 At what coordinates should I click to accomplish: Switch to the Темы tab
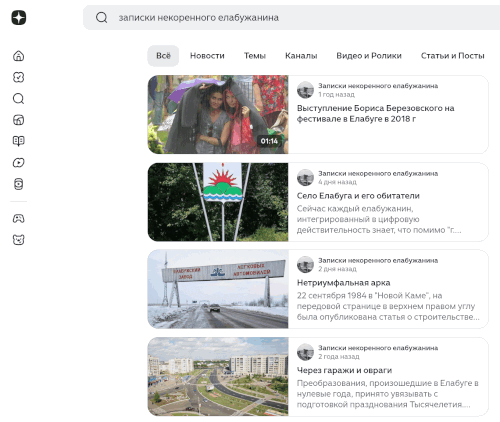pyautogui.click(x=255, y=56)
